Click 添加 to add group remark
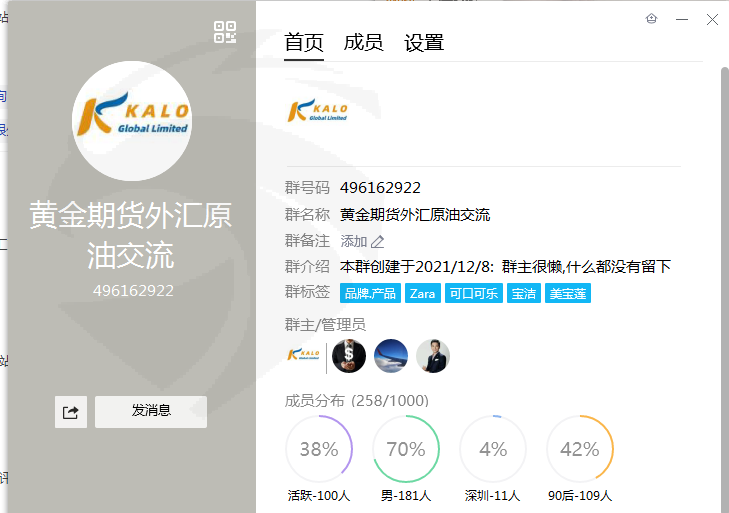The image size is (729, 513). tap(354, 241)
